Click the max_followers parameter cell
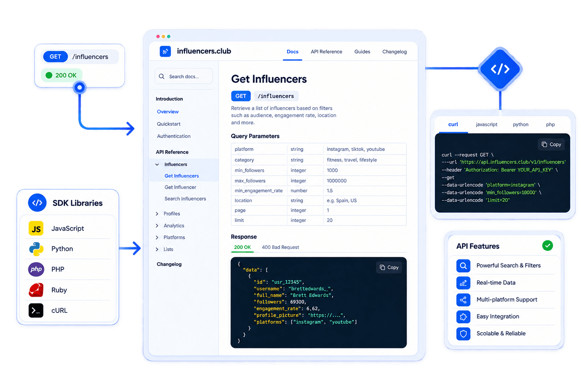The height and width of the screenshot is (392, 588). pyautogui.click(x=259, y=181)
